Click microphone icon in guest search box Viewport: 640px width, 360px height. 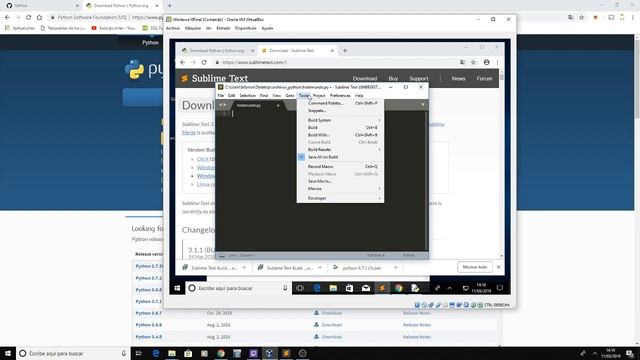pos(285,288)
